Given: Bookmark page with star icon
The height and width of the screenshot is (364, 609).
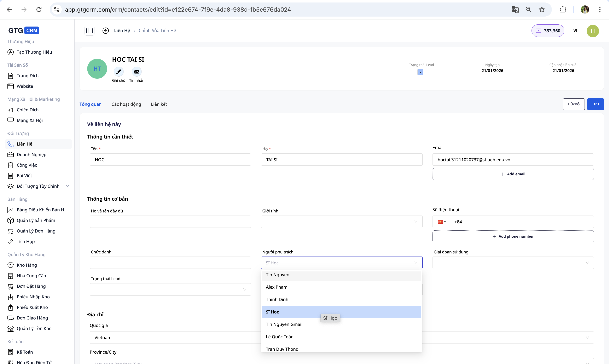Looking at the screenshot, I should (542, 10).
